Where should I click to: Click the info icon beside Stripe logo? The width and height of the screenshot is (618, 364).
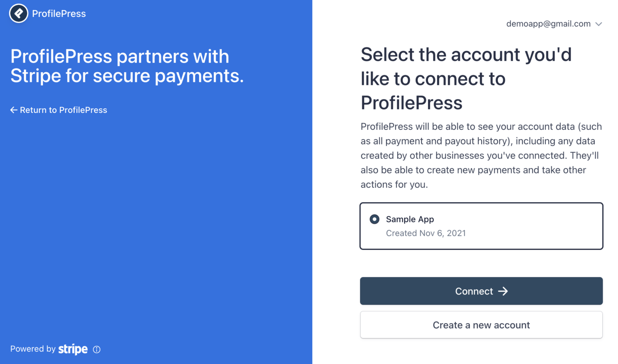[x=97, y=350]
